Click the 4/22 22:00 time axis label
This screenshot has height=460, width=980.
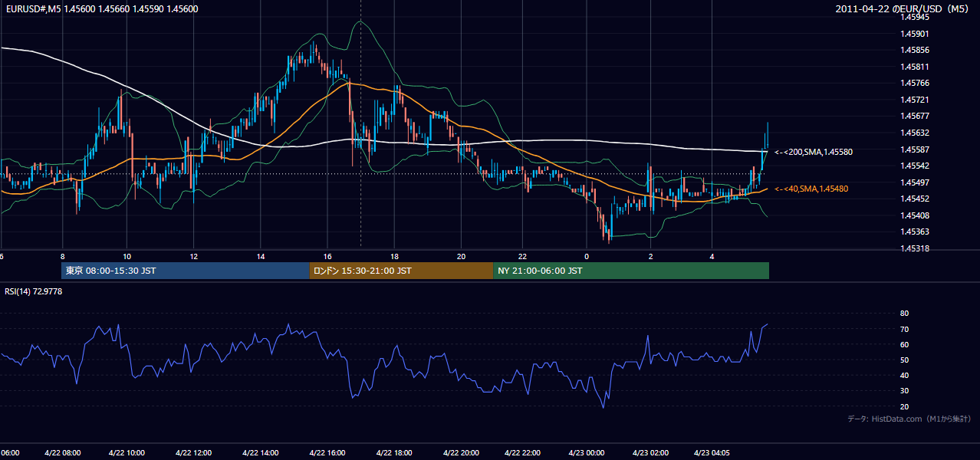tap(521, 452)
